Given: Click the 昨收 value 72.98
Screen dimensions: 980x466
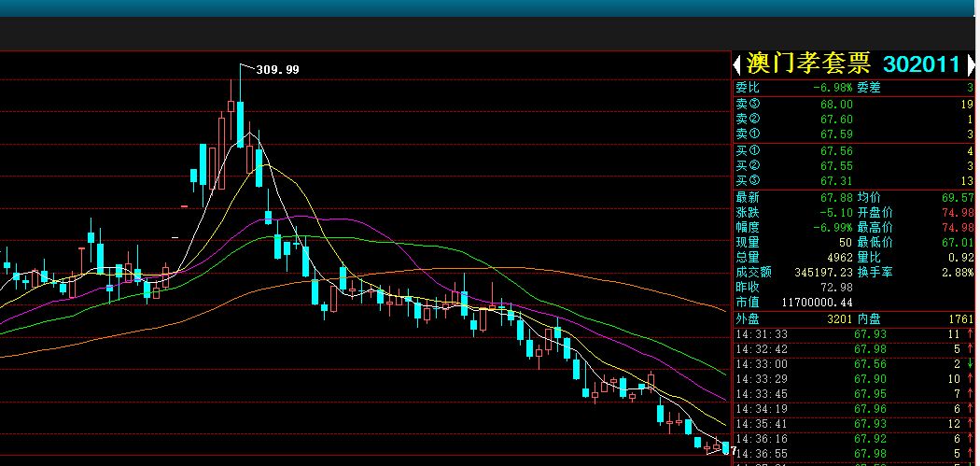Looking at the screenshot, I should 836,288.
